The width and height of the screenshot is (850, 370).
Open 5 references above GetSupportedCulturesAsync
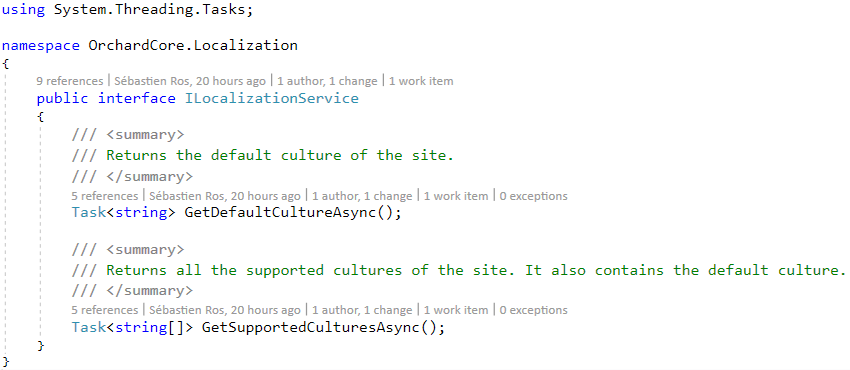click(x=105, y=310)
